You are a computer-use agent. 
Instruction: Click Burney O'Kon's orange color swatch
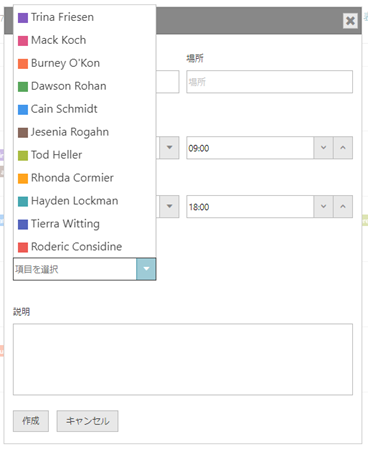coord(23,64)
